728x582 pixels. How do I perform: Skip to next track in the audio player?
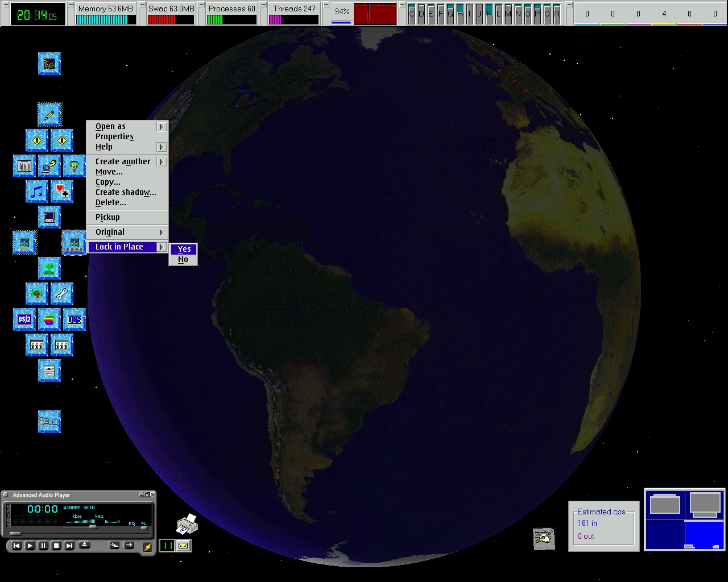coord(69,546)
